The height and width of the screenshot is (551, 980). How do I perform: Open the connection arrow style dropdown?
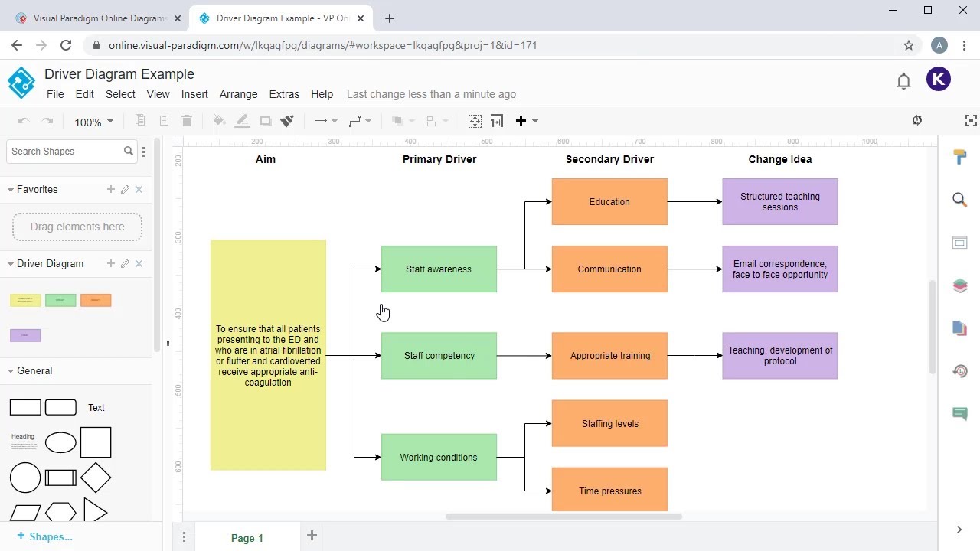click(x=326, y=121)
